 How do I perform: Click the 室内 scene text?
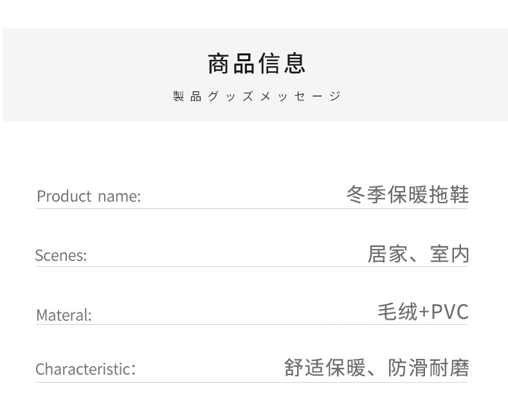pyautogui.click(x=449, y=254)
